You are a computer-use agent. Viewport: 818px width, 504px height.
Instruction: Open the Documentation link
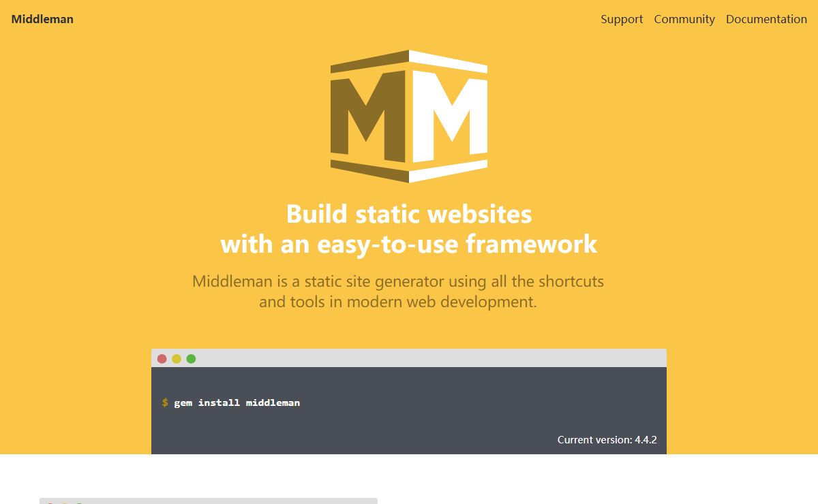click(x=766, y=19)
